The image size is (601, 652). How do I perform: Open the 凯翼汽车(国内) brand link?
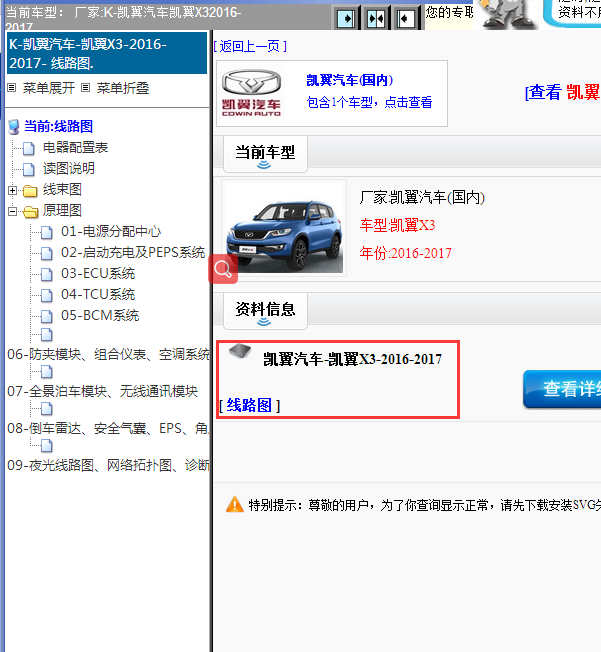pos(349,80)
